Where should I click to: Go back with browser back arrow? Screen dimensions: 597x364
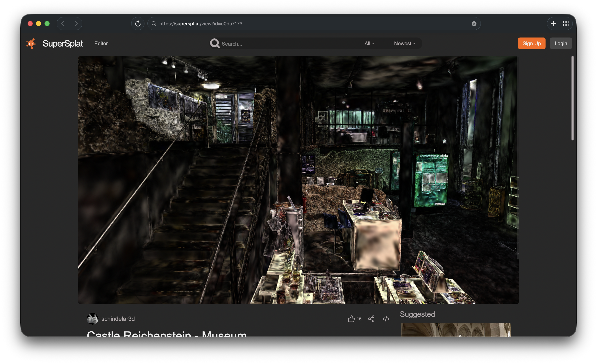click(63, 24)
